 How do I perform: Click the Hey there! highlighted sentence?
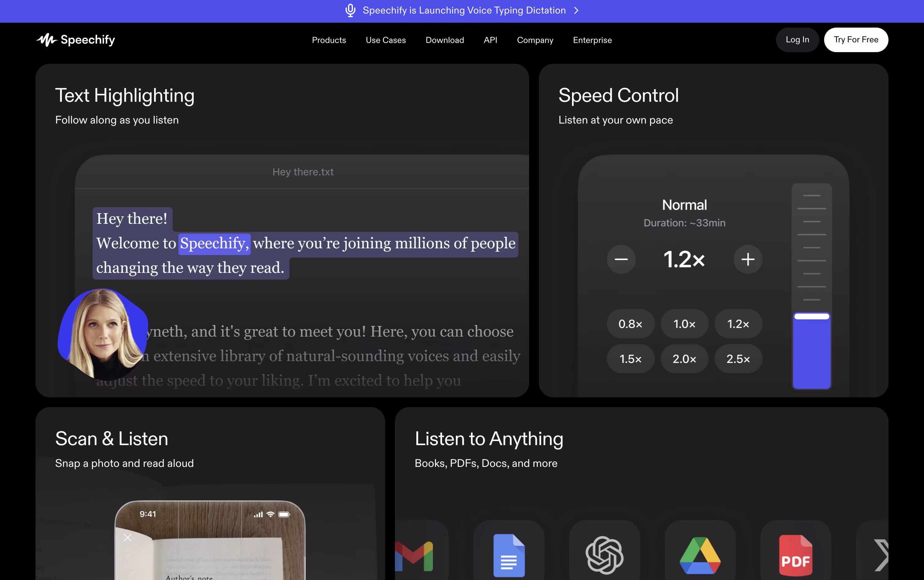point(132,219)
